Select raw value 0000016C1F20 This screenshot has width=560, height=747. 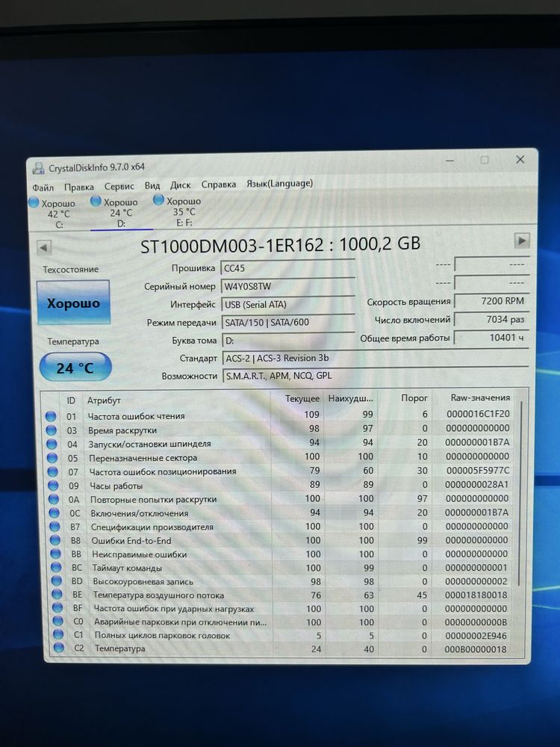pyautogui.click(x=478, y=414)
